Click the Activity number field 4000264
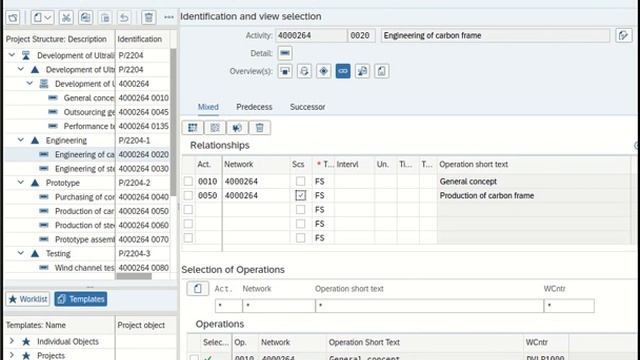640x360 pixels. tap(311, 36)
